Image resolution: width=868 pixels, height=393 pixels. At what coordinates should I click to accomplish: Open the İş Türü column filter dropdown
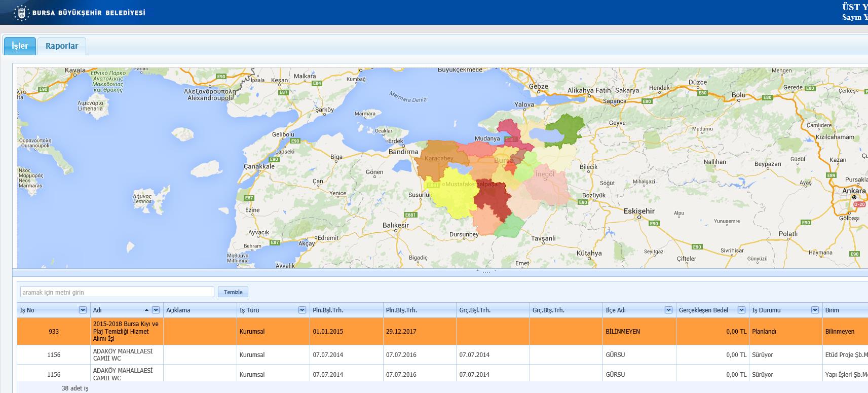pos(302,310)
